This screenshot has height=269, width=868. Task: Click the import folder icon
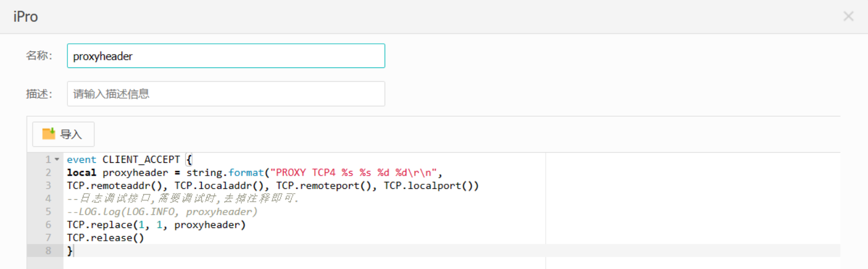pyautogui.click(x=48, y=134)
